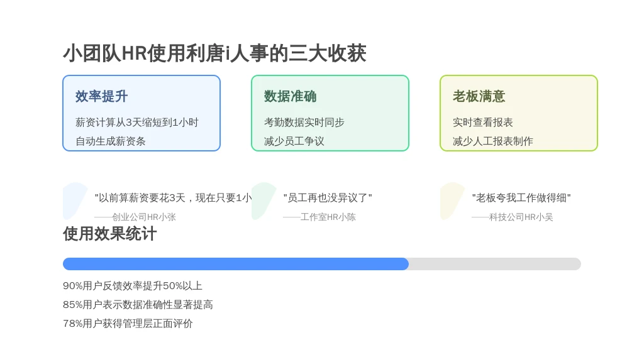This screenshot has height=362, width=644.
Task: Select the 数据准确 card
Action: pyautogui.click(x=330, y=113)
